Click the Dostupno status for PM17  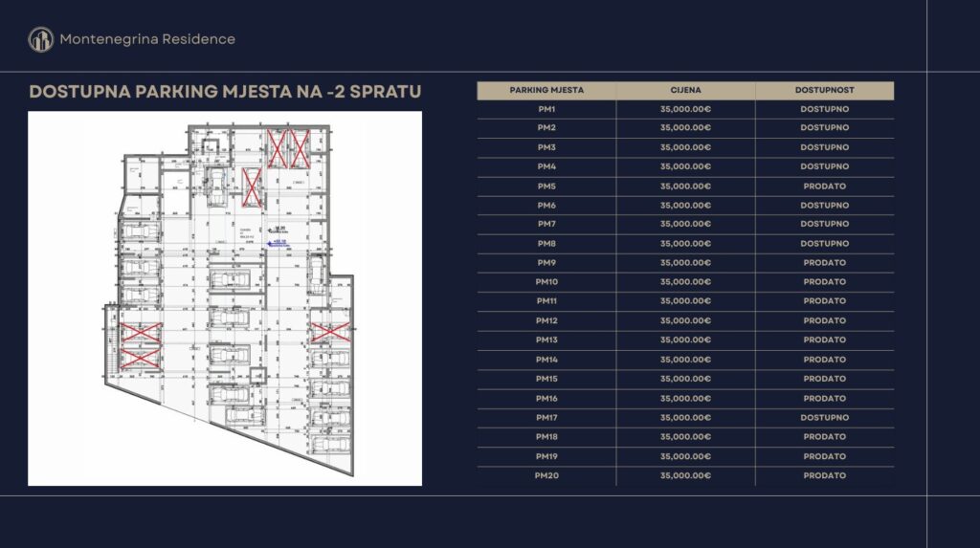[x=824, y=418]
